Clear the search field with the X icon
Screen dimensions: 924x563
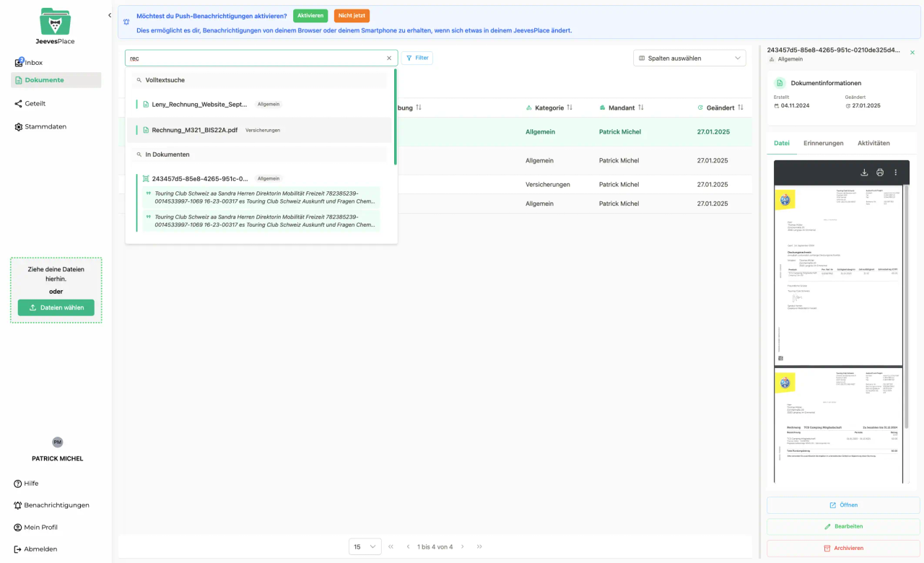(x=389, y=58)
